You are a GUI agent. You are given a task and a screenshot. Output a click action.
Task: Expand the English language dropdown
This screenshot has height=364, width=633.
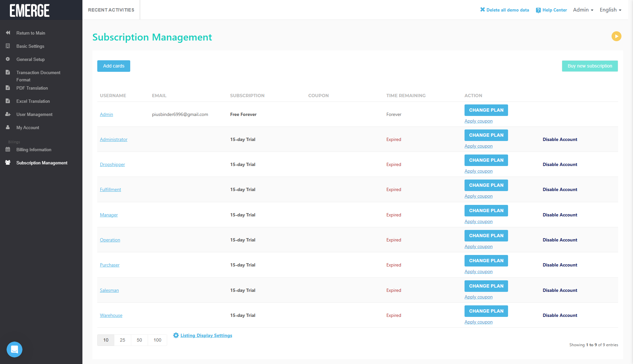(x=610, y=10)
